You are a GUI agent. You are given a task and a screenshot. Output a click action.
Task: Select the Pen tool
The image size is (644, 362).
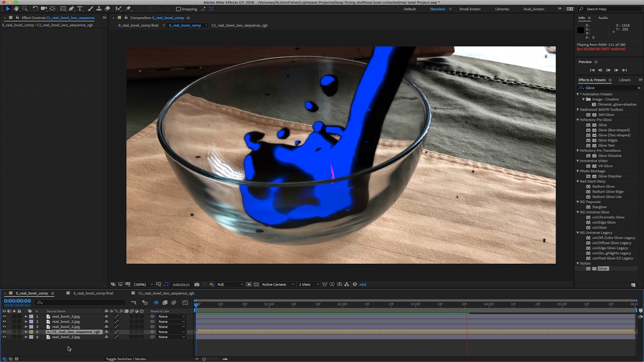click(x=71, y=9)
